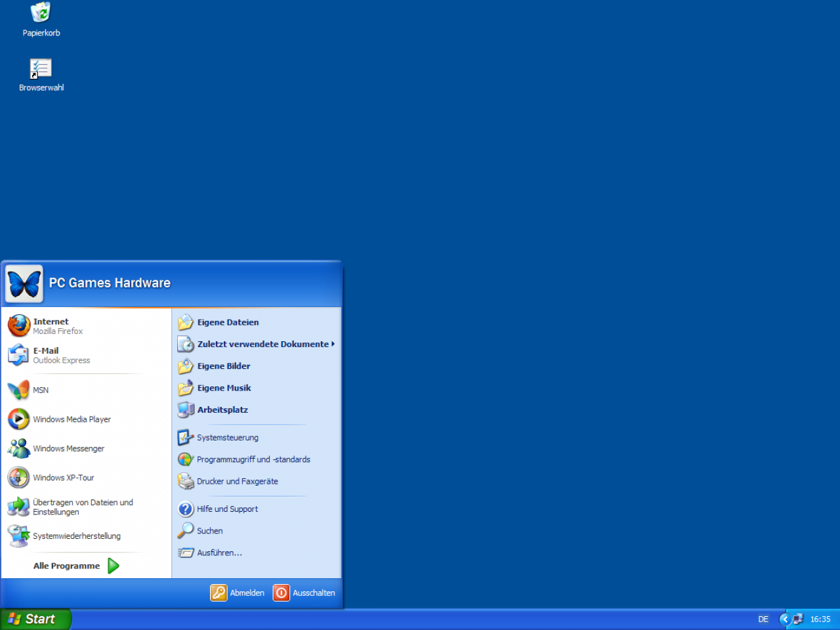Open Systemwiederherstellung icon

click(x=18, y=535)
